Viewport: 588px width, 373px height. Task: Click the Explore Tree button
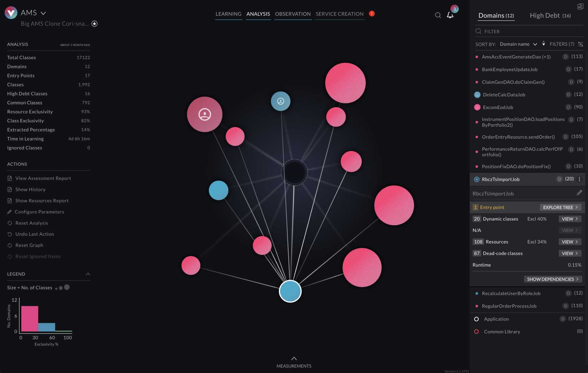tap(560, 207)
